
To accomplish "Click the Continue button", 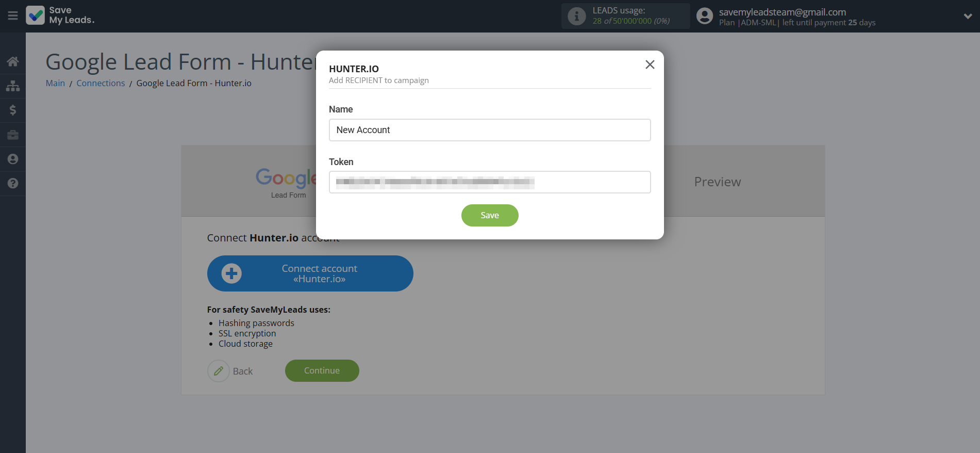I will pyautogui.click(x=322, y=370).
